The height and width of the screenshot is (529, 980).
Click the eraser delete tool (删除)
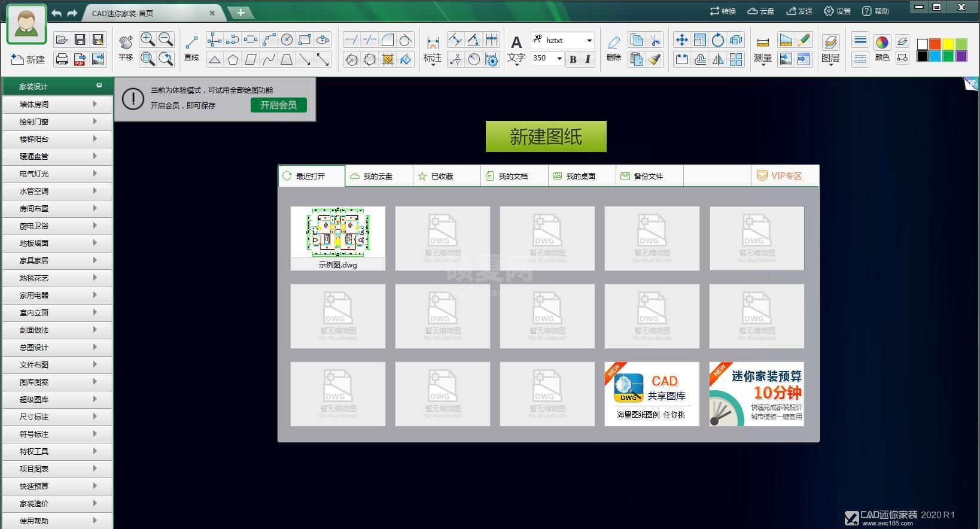point(614,48)
